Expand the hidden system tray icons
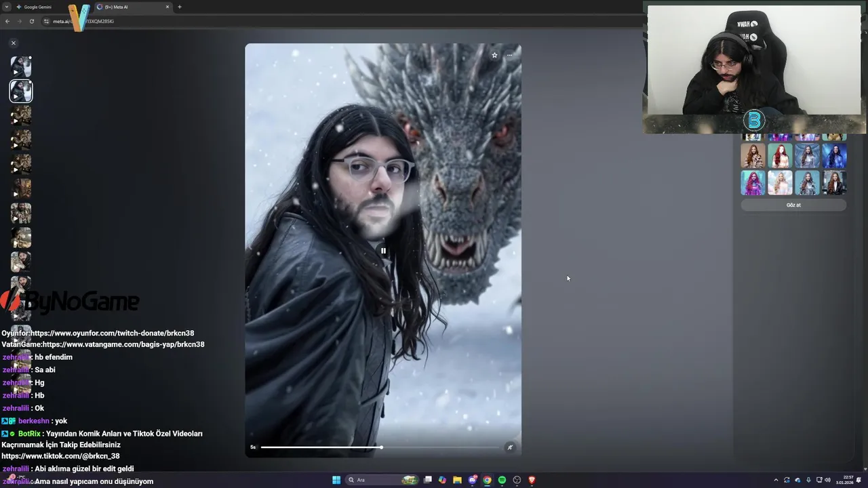 pos(776,480)
